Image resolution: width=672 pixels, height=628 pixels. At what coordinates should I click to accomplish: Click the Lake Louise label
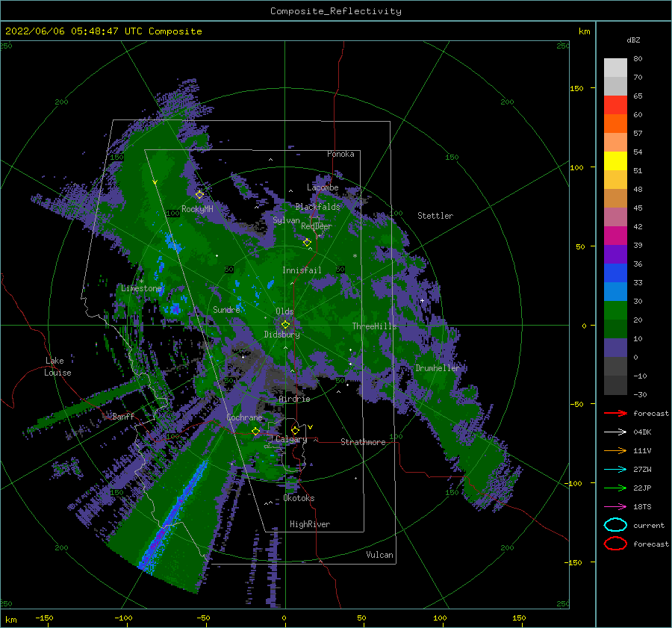point(57,367)
